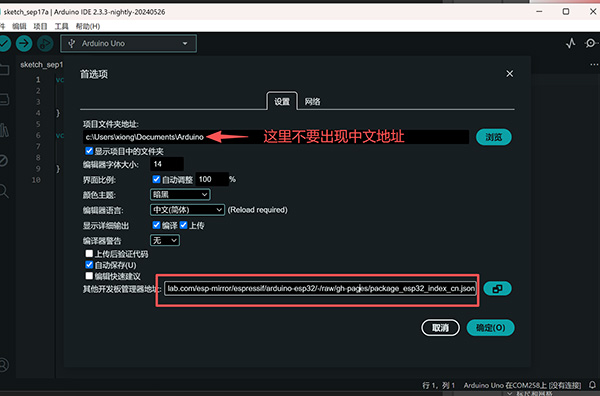600x396 pixels.
Task: Toggle verbose output for upload checkbox
Action: (x=183, y=225)
